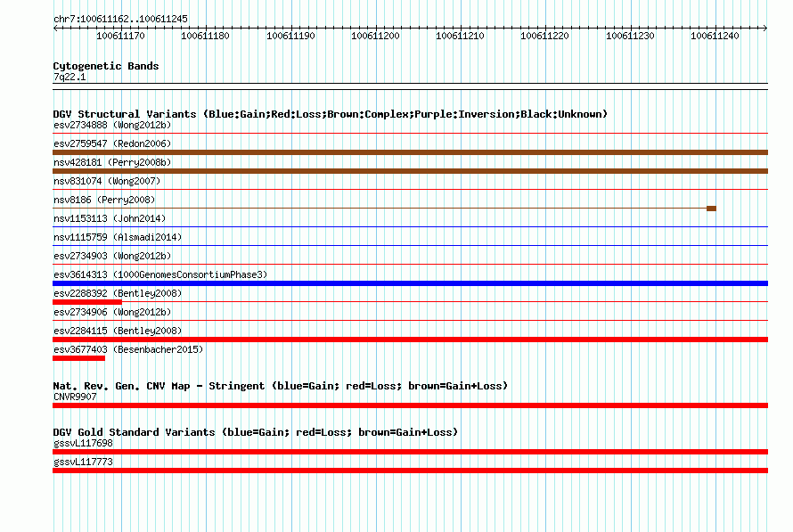Image resolution: width=793 pixels, height=532 pixels.
Task: Open variant esv2734906 (Wong2012b)
Action: (x=112, y=312)
